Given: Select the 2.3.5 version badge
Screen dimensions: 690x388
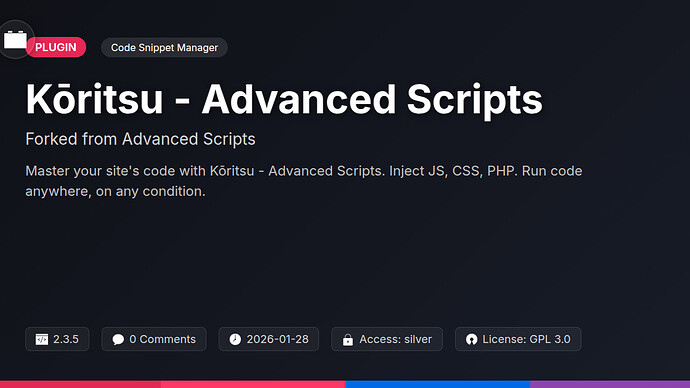Looking at the screenshot, I should point(57,339).
